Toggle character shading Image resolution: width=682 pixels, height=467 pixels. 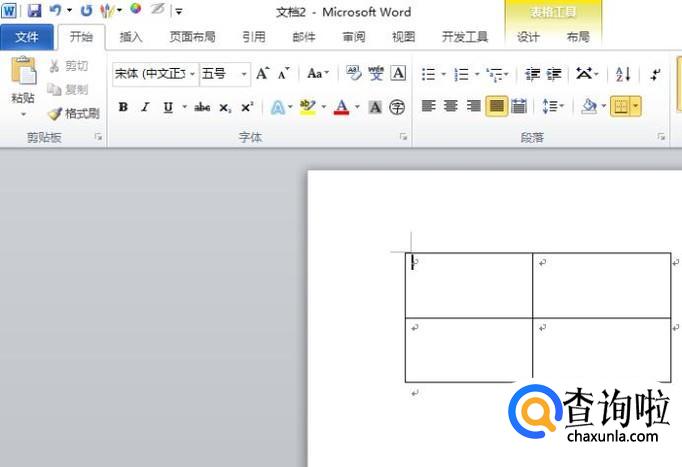point(375,107)
